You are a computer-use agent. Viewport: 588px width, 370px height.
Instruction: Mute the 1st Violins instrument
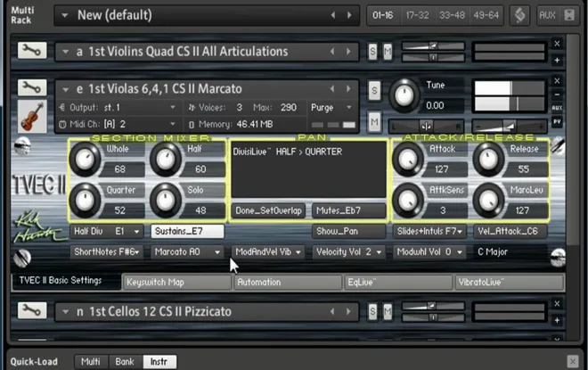[388, 52]
